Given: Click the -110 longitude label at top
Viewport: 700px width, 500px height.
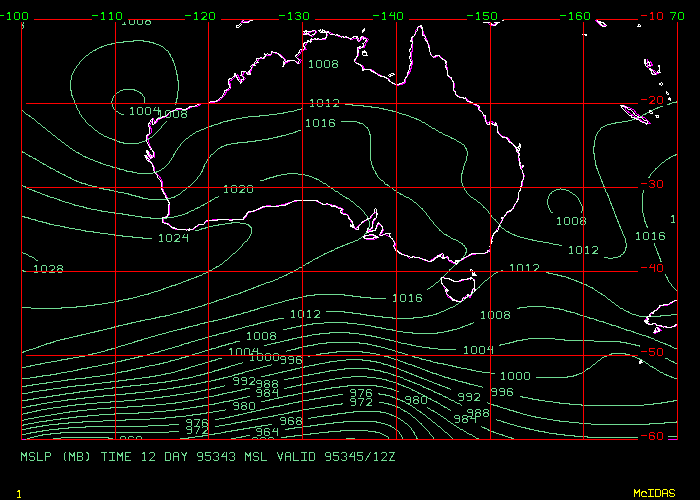Looking at the screenshot, I should tap(109, 16).
